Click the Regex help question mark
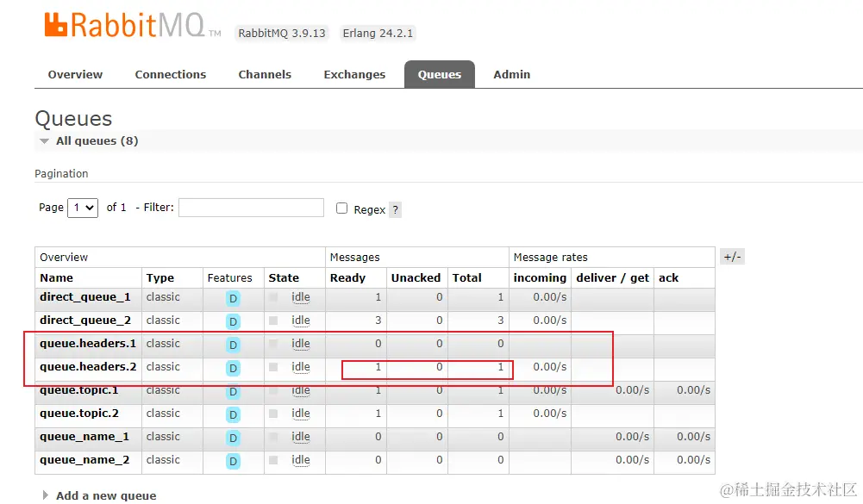Viewport: 863px width, 504px height. click(x=395, y=209)
